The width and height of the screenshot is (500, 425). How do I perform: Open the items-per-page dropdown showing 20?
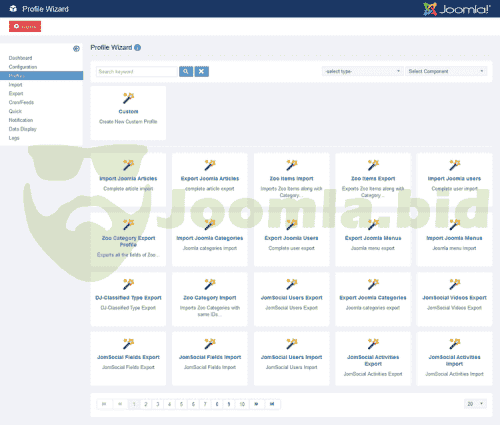coord(475,404)
